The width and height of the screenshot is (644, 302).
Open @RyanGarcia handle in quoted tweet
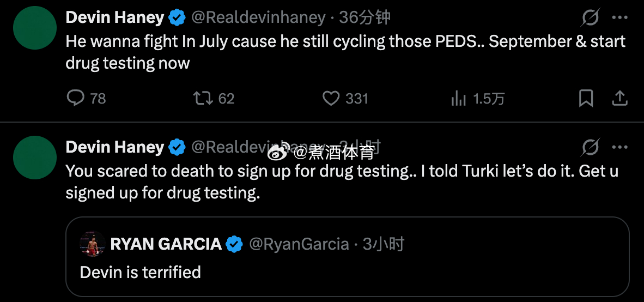[299, 244]
